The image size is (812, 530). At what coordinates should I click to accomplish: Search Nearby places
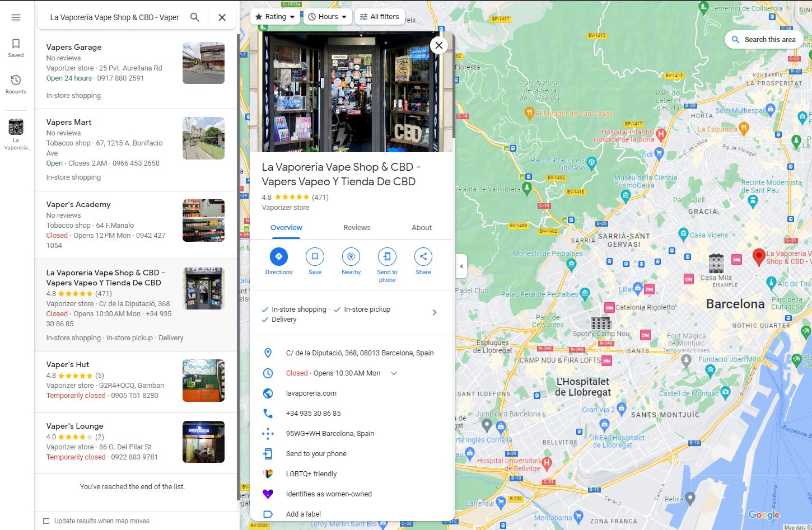(351, 261)
